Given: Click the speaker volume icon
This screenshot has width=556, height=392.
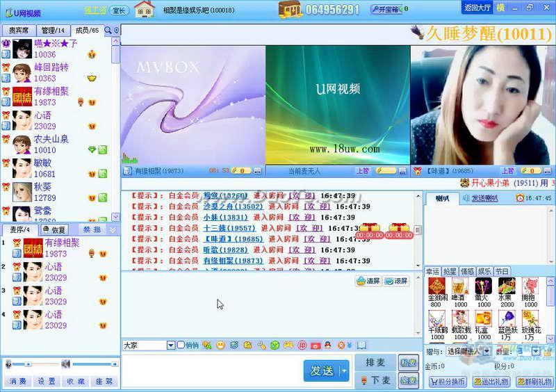Looking at the screenshot, I should 65,364.
